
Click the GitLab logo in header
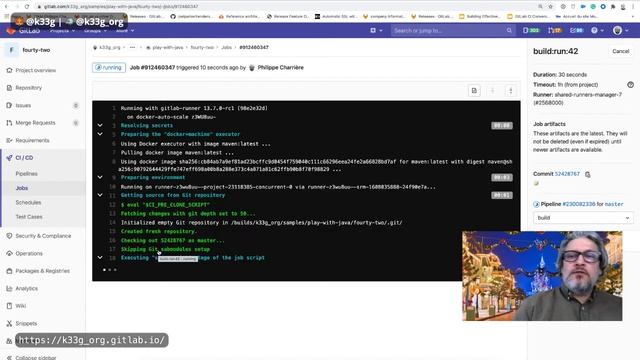pyautogui.click(x=11, y=31)
